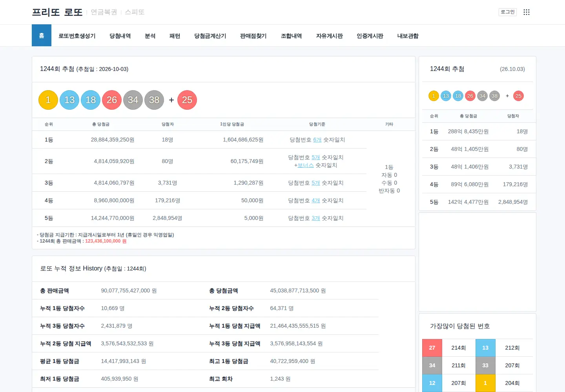Go to the 홈 tab

(42, 36)
